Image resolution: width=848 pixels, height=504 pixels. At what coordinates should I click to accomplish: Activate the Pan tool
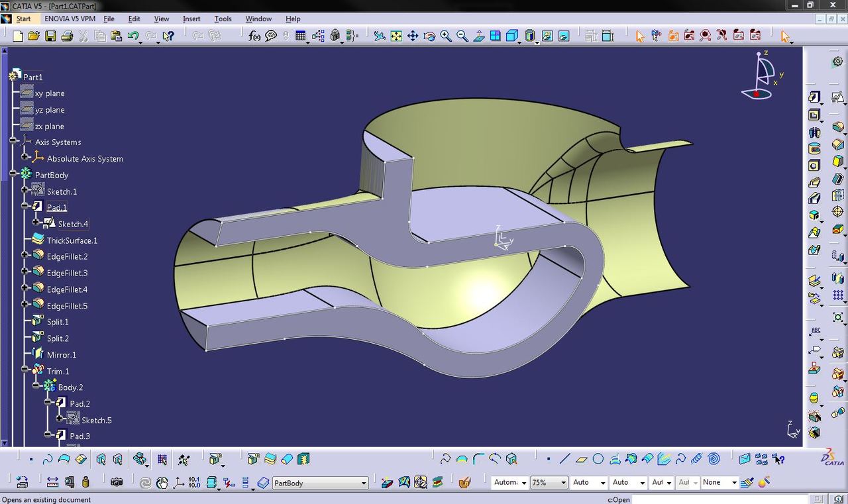pos(413,36)
